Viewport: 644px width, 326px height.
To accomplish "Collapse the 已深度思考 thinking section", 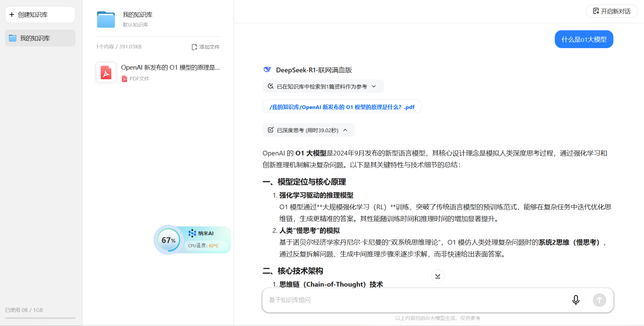I will click(309, 130).
